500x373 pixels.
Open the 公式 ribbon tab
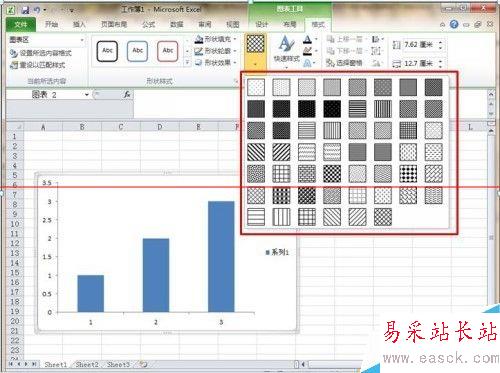pos(148,24)
